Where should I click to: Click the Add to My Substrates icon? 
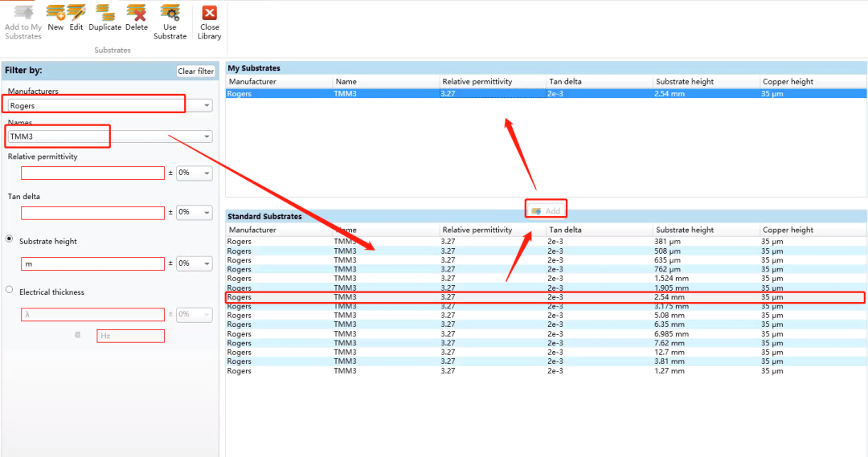(23, 22)
